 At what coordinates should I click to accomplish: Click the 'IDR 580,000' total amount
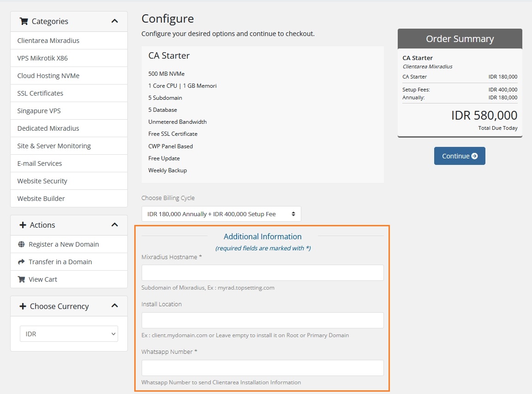(484, 115)
